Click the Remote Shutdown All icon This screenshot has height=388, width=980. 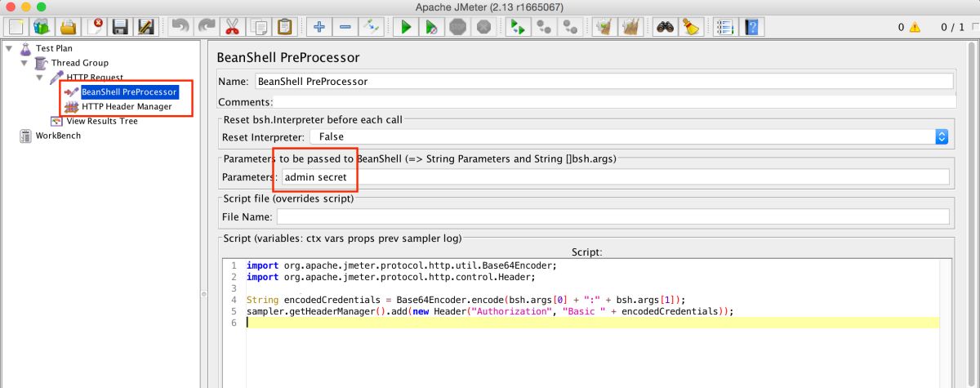coord(569,27)
